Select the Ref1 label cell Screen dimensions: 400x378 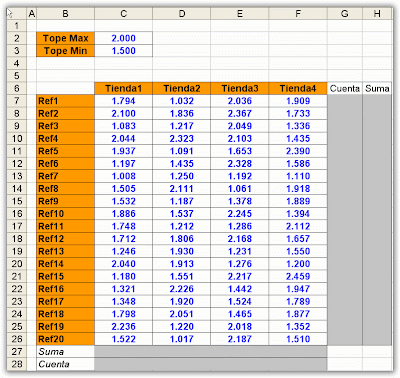pos(65,101)
